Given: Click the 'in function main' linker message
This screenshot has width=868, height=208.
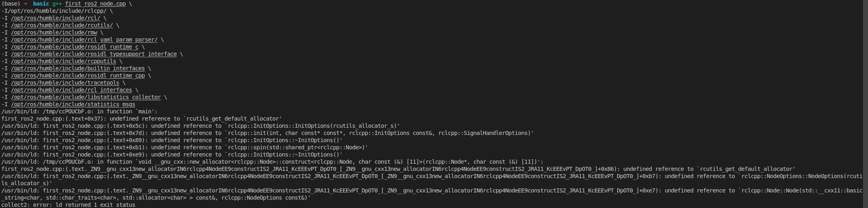Looking at the screenshot, I should pyautogui.click(x=79, y=111).
